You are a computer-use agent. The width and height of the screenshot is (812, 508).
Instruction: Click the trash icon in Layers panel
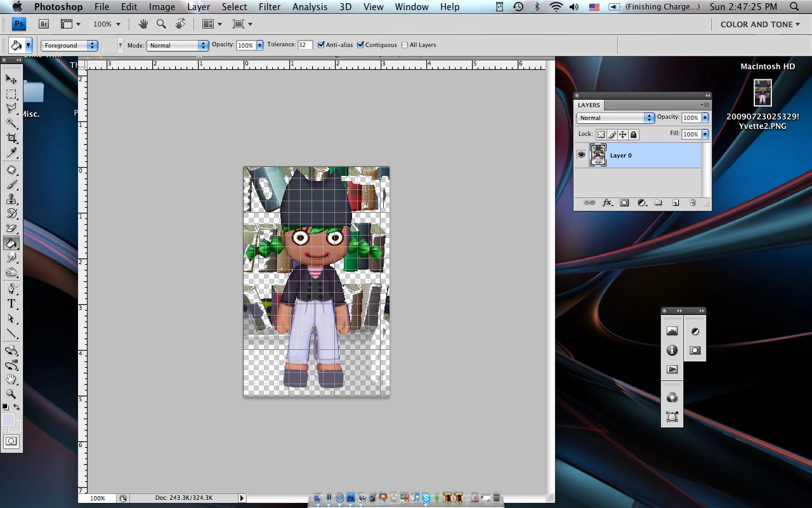(x=693, y=203)
